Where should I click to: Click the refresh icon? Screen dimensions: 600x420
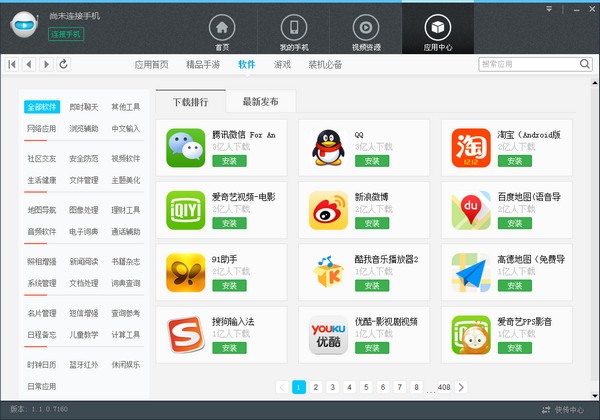pos(64,64)
